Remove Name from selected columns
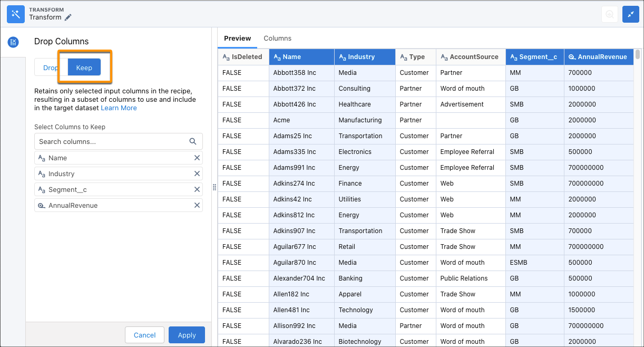 197,158
